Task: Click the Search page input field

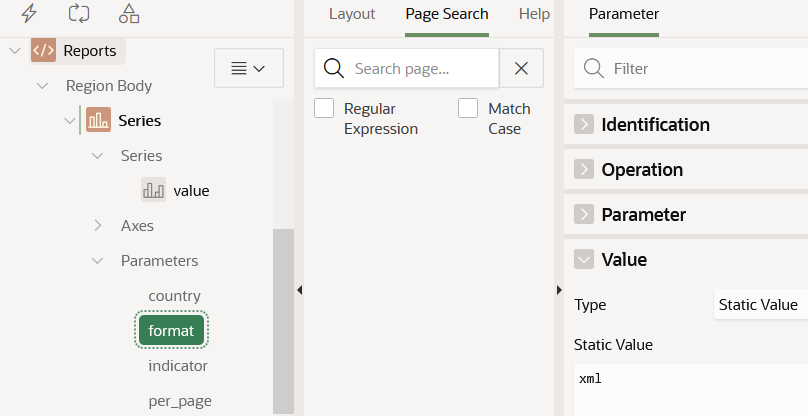Action: (420, 69)
